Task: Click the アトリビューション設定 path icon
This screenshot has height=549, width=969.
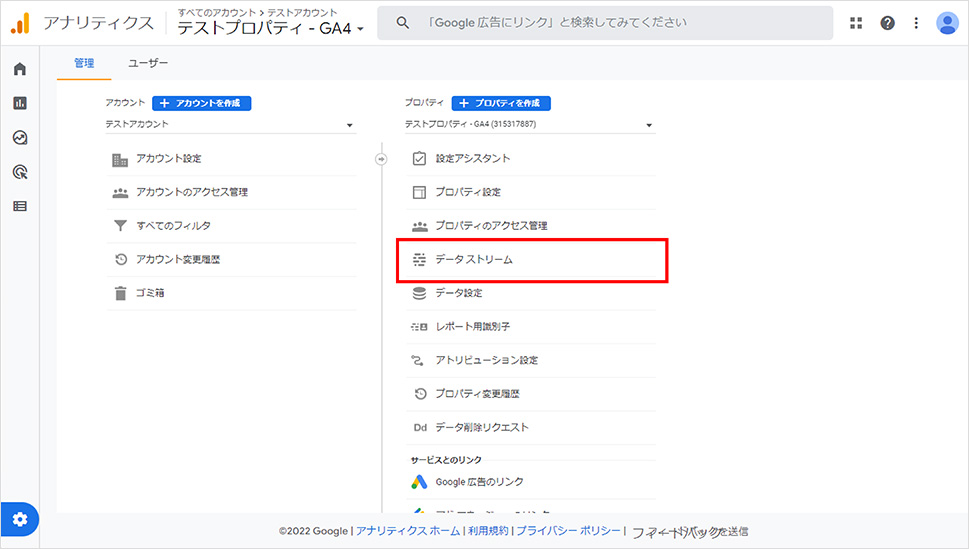Action: coord(418,360)
